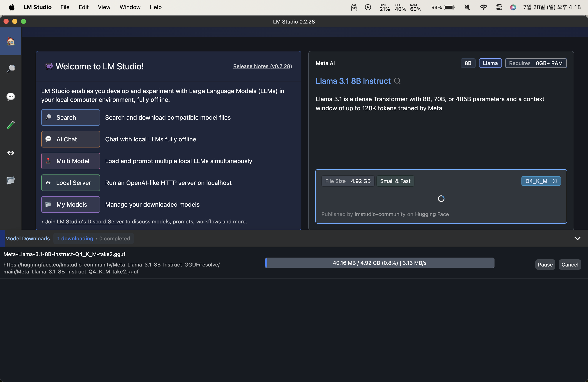Click the download progress bar
Viewport: 588px width, 382px height.
pyautogui.click(x=379, y=263)
